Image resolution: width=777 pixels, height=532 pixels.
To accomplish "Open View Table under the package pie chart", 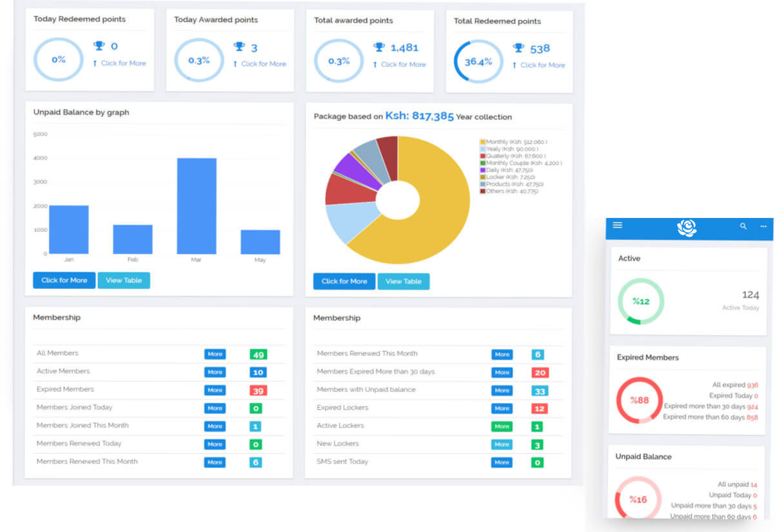I will click(x=403, y=281).
